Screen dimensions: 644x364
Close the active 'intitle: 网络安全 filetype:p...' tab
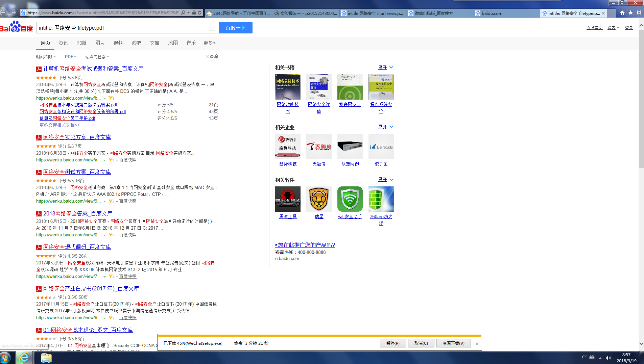tap(603, 13)
